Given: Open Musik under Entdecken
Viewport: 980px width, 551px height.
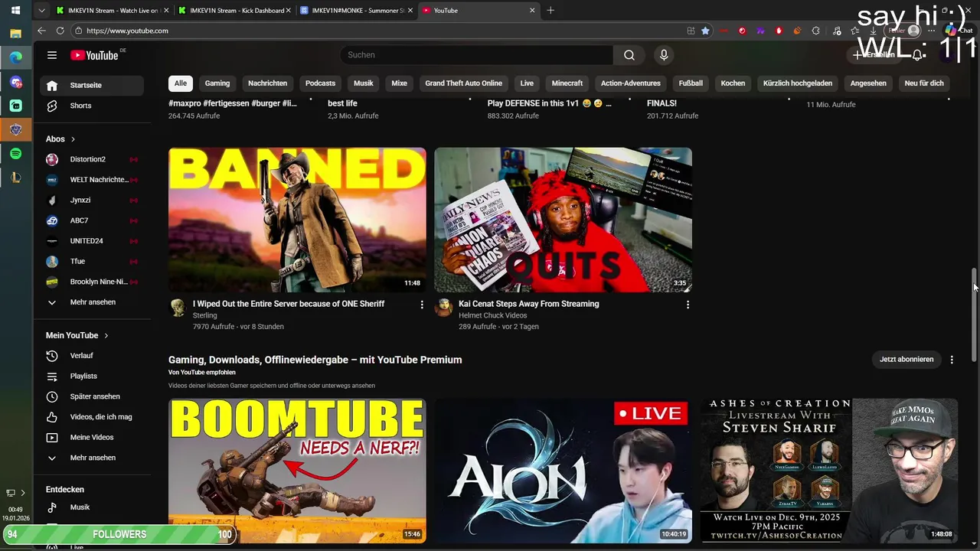Looking at the screenshot, I should point(92,507).
